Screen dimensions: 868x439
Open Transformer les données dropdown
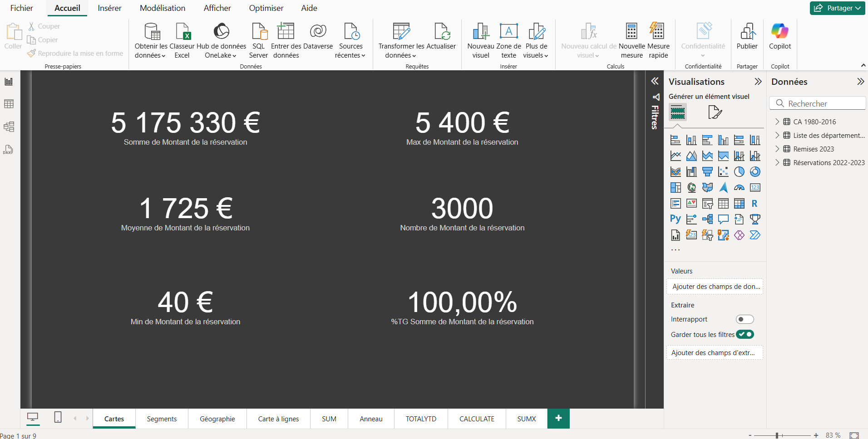(x=401, y=51)
